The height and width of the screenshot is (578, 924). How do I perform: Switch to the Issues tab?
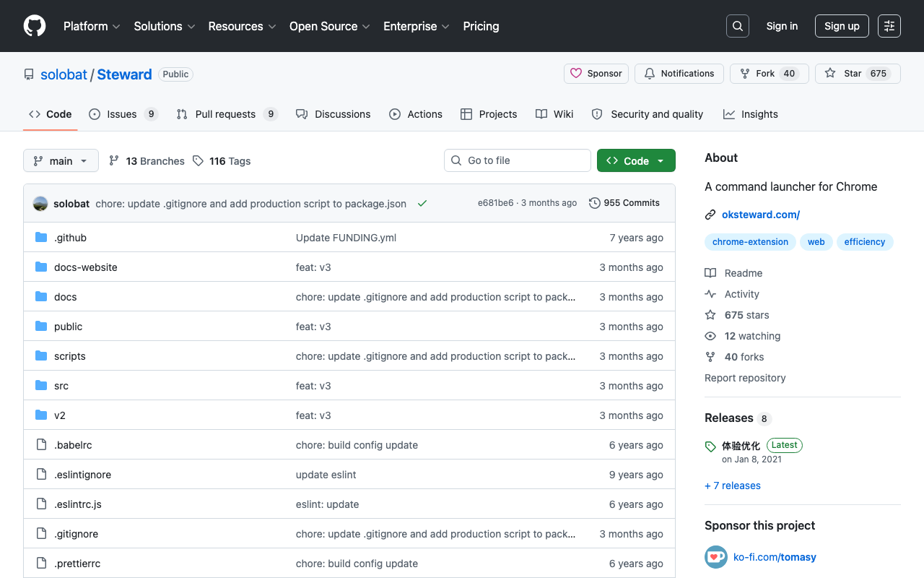(x=123, y=114)
